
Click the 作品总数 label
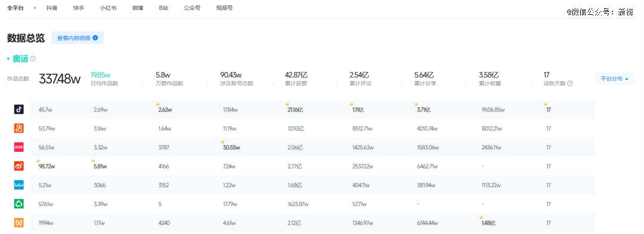point(18,79)
